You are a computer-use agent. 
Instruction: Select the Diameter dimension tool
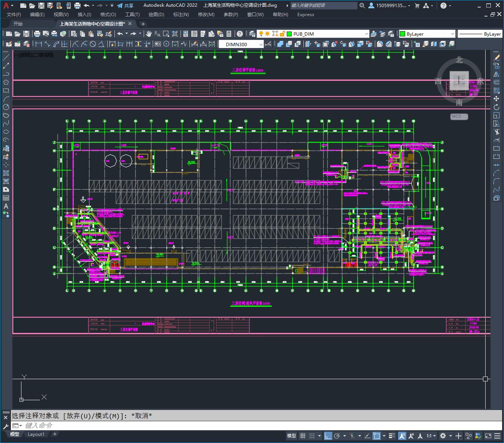pos(93,44)
